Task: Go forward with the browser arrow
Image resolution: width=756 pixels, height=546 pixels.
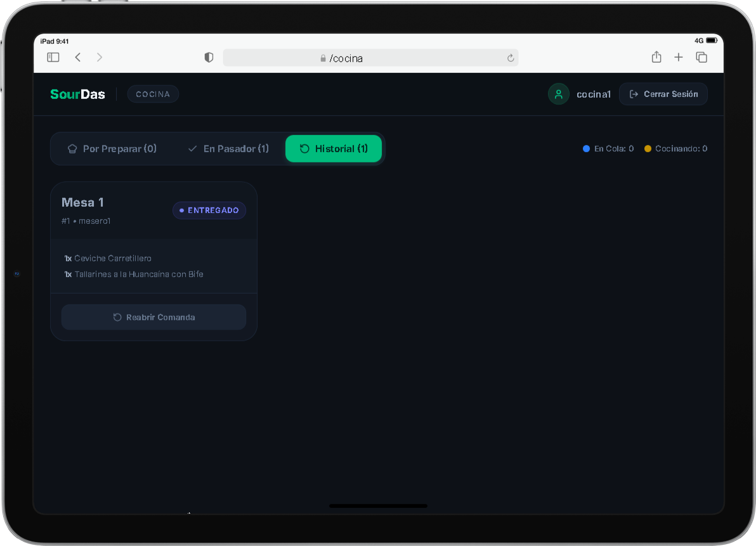Action: click(100, 57)
